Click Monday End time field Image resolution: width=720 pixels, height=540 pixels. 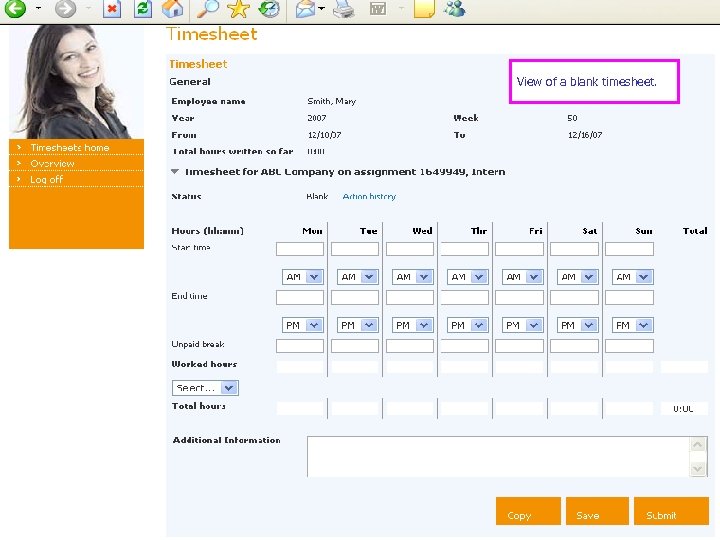300,297
